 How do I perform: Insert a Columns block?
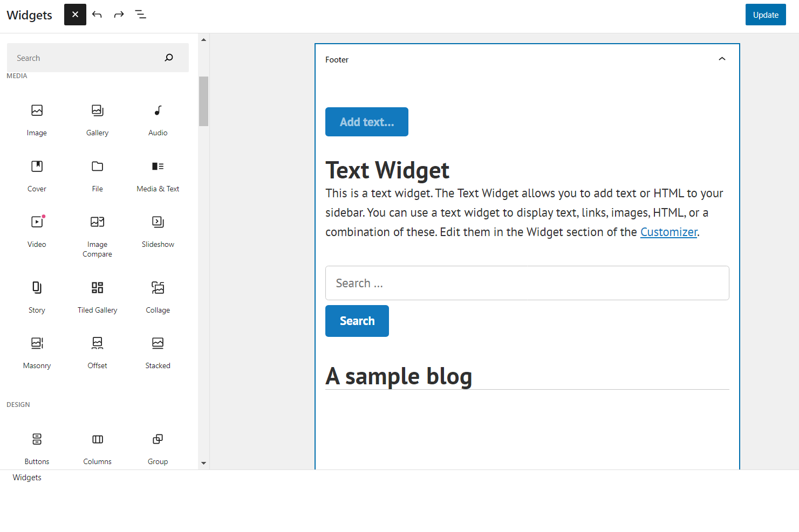[x=97, y=449]
